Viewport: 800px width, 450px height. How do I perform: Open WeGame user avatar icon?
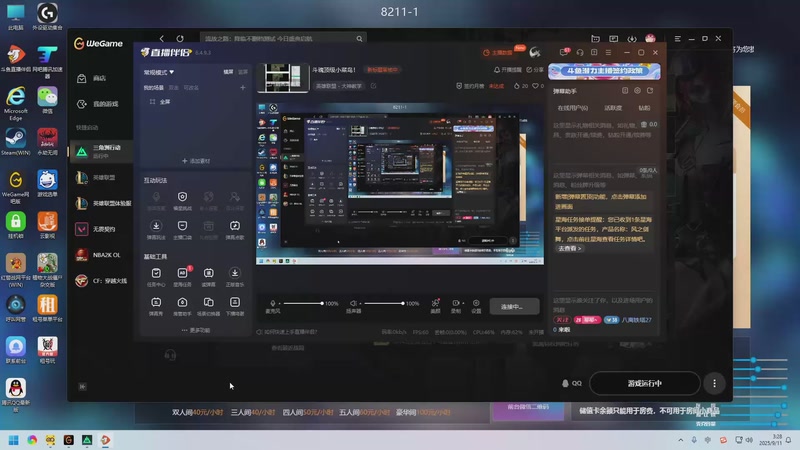650,38
